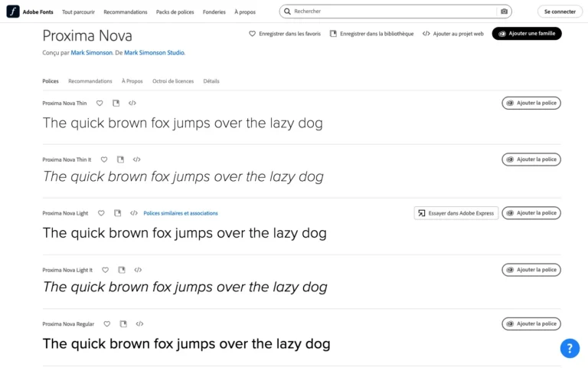Add Proxima Nova Thin It via Ajouter la police
The image size is (588, 368).
coord(531,159)
